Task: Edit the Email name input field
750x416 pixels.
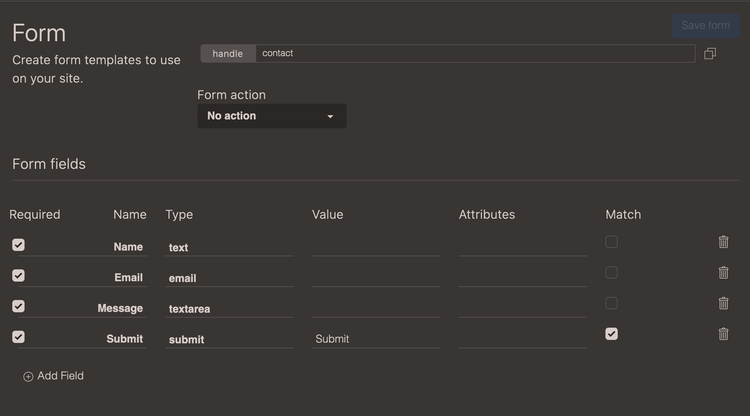Action: 84,278
